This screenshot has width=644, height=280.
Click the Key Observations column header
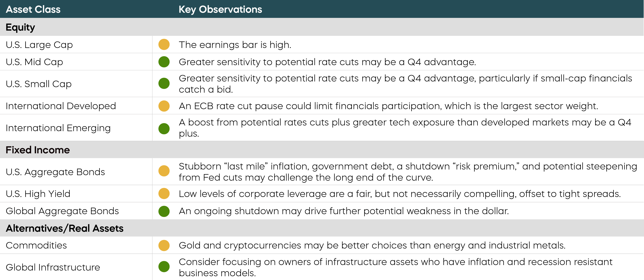pyautogui.click(x=220, y=9)
